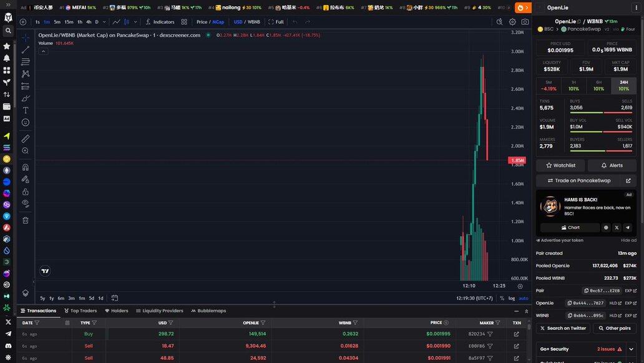
Task: Expand the Go+ Security section
Action: point(631,349)
